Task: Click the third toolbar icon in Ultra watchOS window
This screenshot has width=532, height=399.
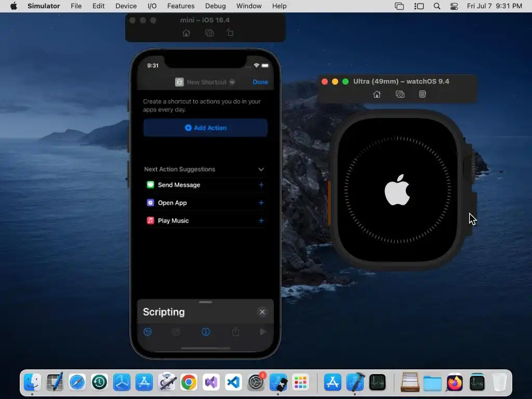Action: (422, 94)
